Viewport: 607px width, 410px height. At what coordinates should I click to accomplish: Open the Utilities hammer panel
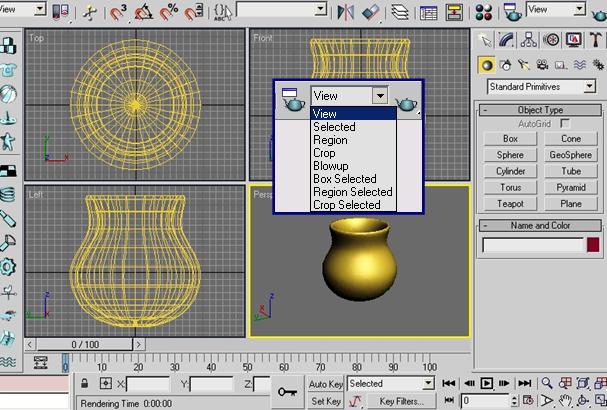594,39
